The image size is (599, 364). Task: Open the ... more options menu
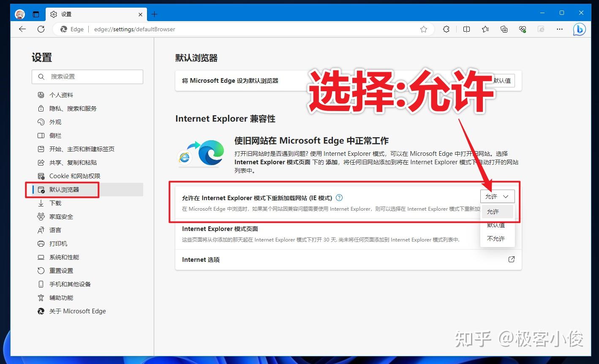click(559, 29)
